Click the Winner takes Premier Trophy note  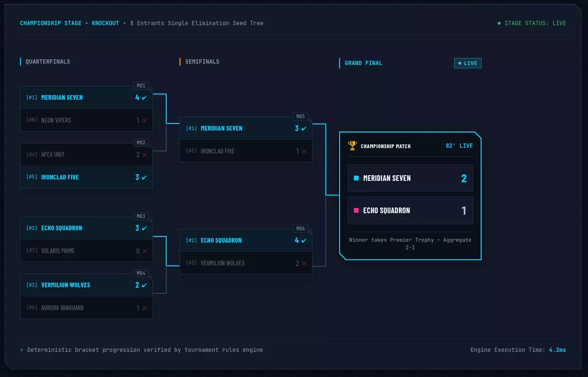(x=410, y=244)
